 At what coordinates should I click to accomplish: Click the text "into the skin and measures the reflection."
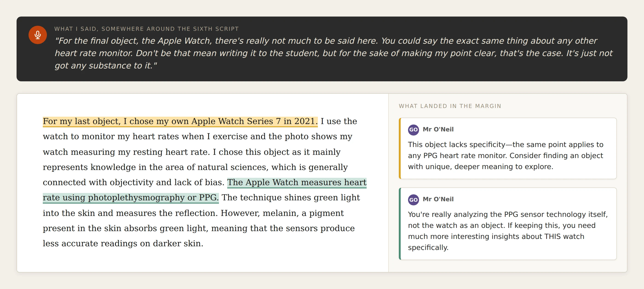pos(130,213)
